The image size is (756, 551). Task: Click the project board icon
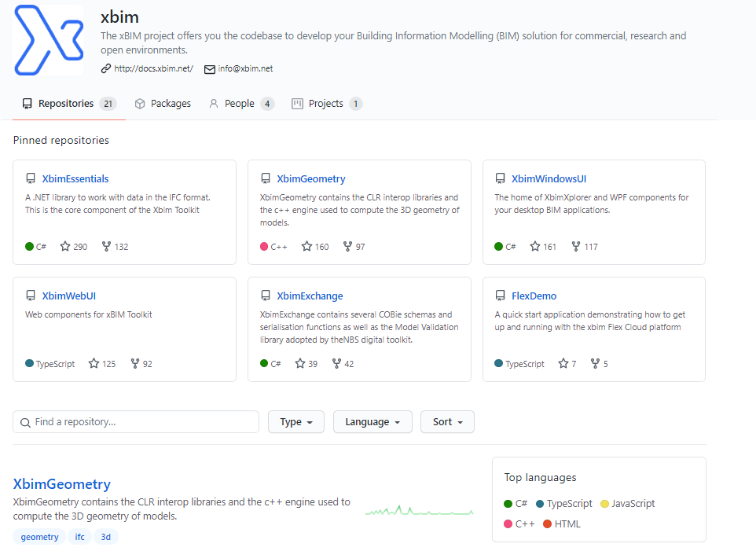point(297,104)
